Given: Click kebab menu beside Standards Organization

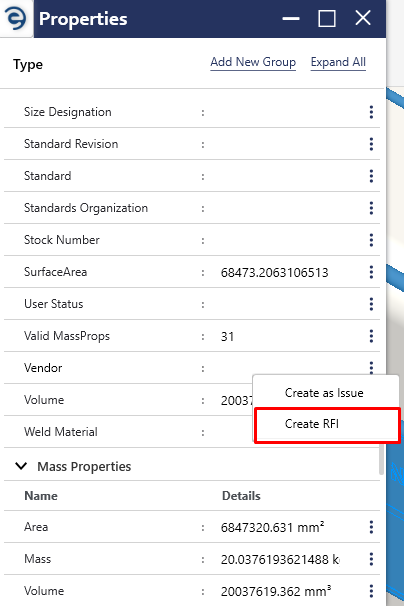Looking at the screenshot, I should 371,208.
